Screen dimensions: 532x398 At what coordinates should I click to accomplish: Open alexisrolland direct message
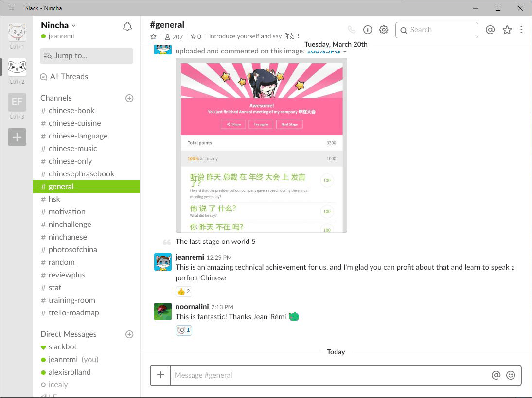(87, 372)
